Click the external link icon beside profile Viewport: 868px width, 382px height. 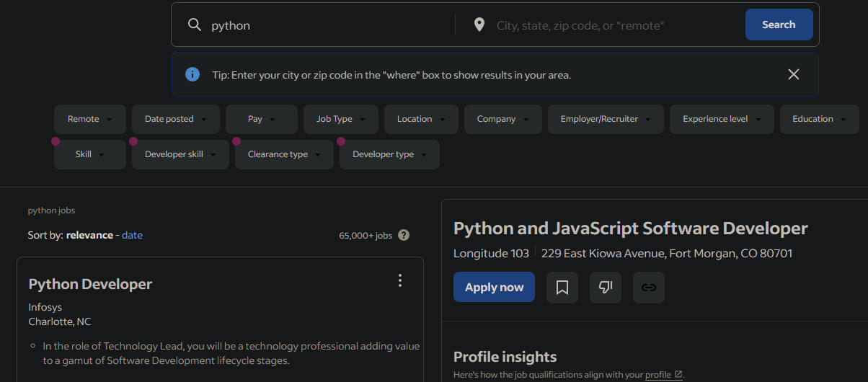[x=678, y=375]
